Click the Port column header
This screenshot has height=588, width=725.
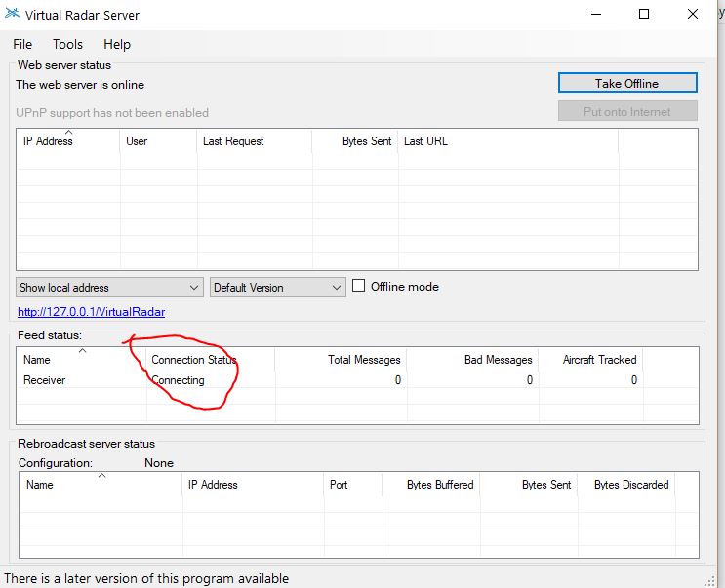(x=353, y=485)
